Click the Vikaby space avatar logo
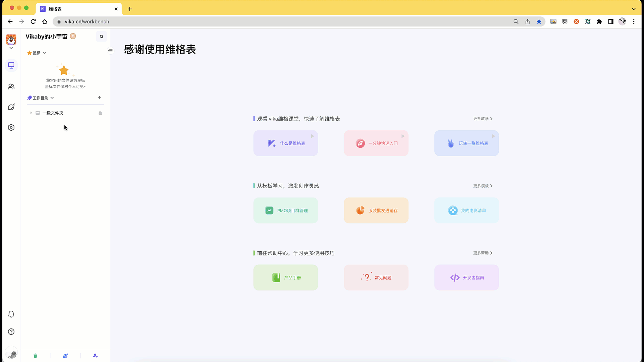 tap(11, 40)
